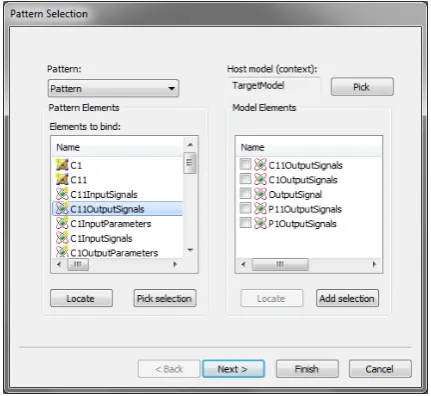Click the Elements to bind list scroll-down arrow
The height and width of the screenshot is (396, 431).
(190, 250)
